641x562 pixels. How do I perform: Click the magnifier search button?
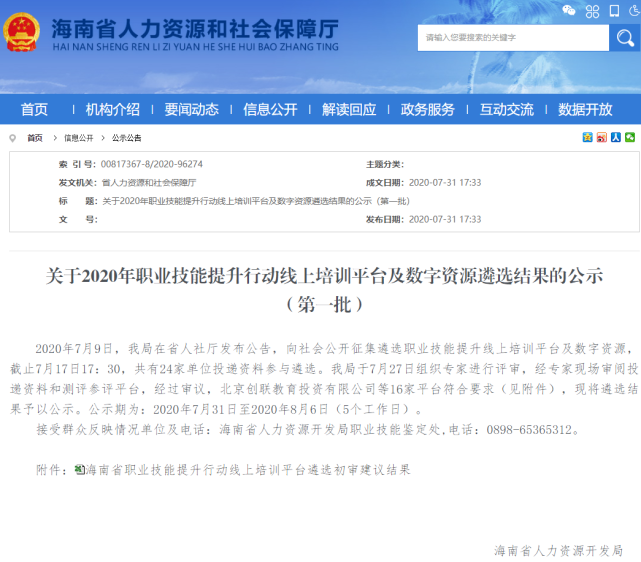coord(625,38)
